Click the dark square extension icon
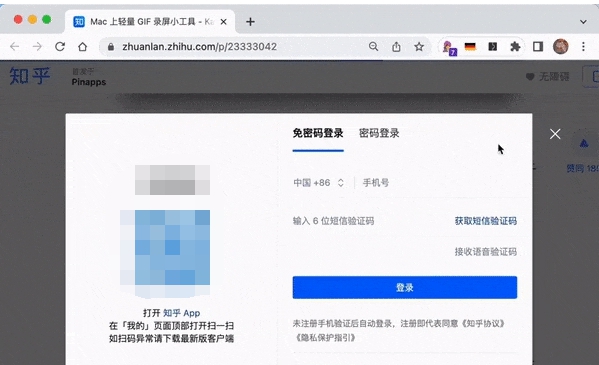This screenshot has height=365, width=599. (x=492, y=47)
